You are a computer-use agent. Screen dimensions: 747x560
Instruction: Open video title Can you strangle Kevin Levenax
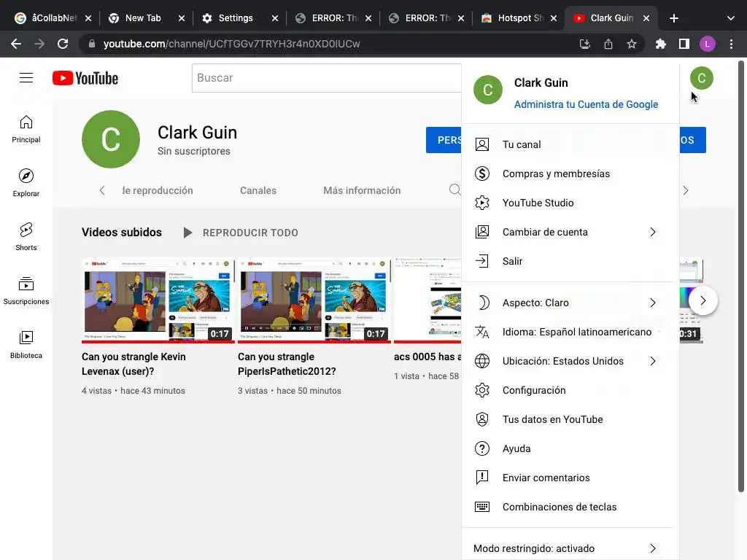[x=134, y=364]
